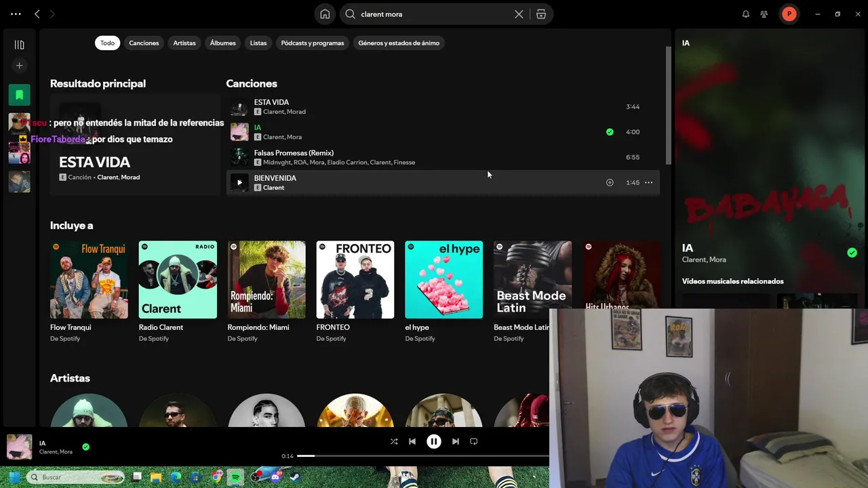The image size is (868, 488).
Task: Click the Flow Tranqui title link
Action: tap(71, 327)
